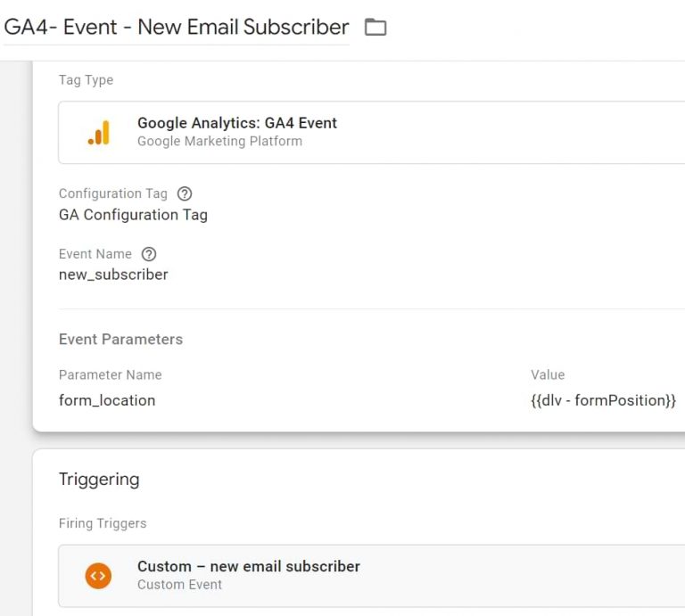
Task: Select the form_location parameter name
Action: [107, 400]
